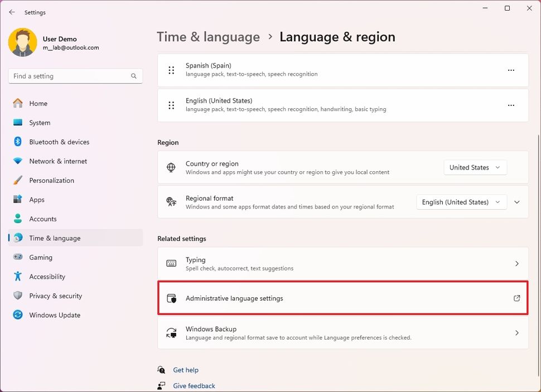Click the Get help link
The image size is (541, 392).
click(186, 370)
